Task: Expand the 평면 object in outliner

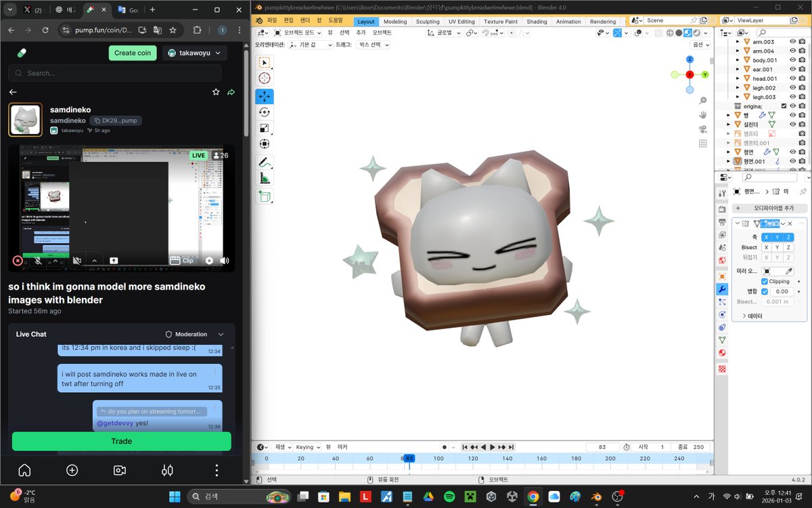Action: click(x=729, y=152)
